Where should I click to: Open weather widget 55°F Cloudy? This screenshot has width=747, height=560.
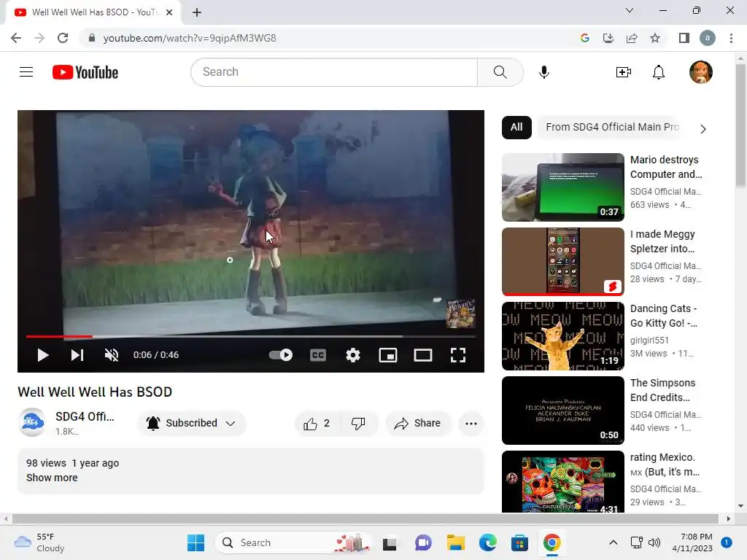(x=39, y=542)
